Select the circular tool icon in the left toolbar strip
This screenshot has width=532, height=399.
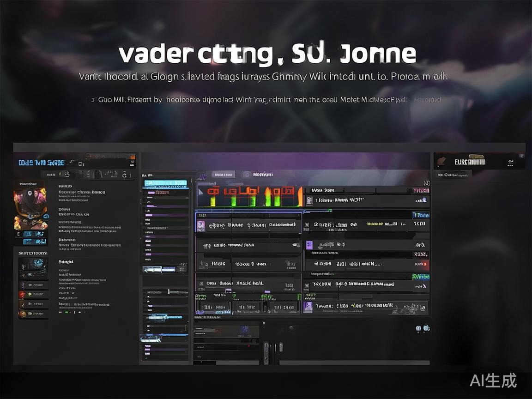(x=67, y=175)
